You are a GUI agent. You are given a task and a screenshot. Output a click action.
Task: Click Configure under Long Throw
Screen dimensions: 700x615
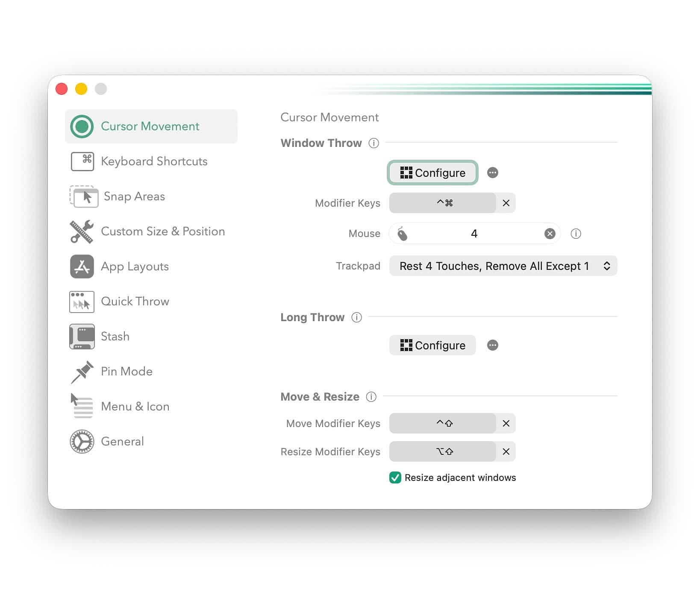click(x=432, y=345)
